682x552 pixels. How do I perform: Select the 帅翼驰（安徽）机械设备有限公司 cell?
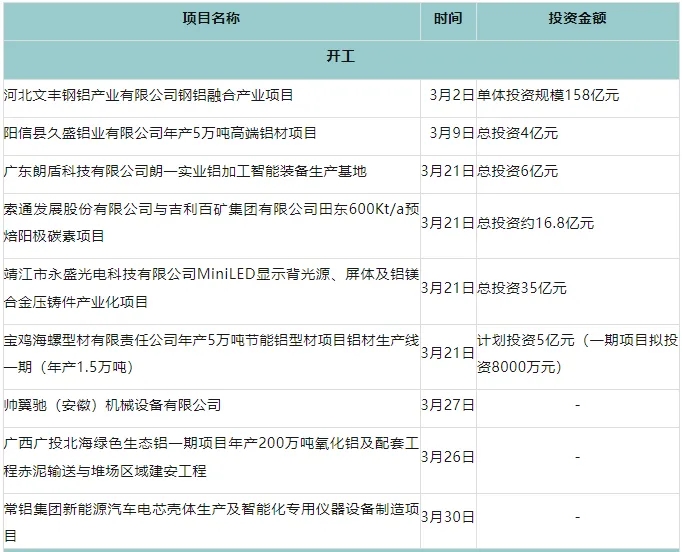113,405
